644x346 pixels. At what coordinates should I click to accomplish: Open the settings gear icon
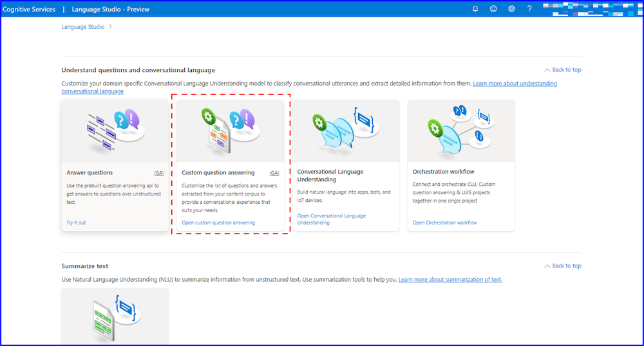(511, 8)
